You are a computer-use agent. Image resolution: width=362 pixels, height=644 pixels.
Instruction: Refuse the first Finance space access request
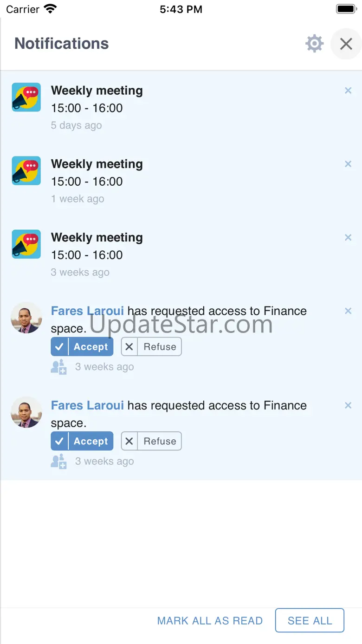tap(151, 347)
